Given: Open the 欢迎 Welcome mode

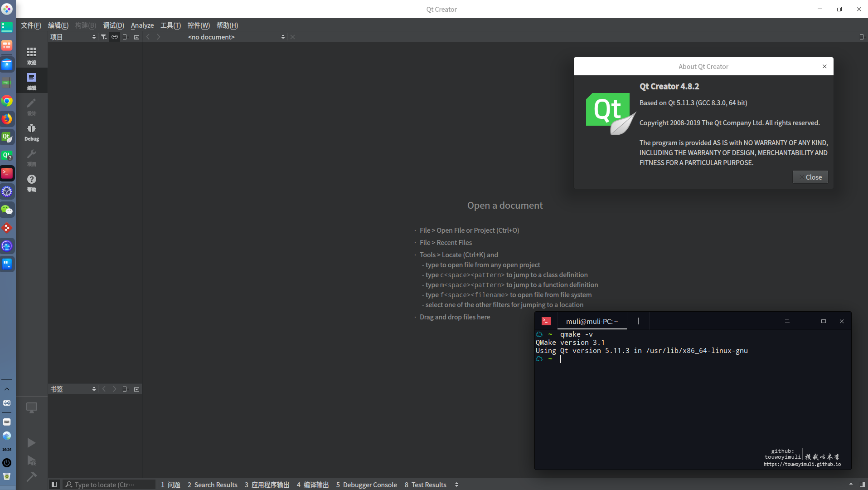Looking at the screenshot, I should (31, 56).
